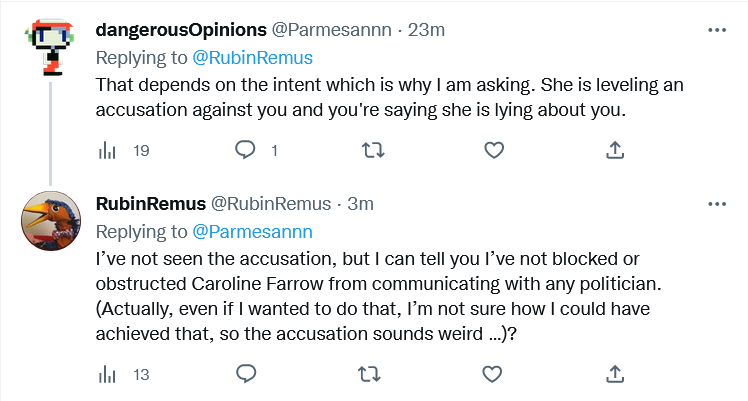Open the RubinRemus bird avatar
The image size is (748, 401).
point(51,221)
